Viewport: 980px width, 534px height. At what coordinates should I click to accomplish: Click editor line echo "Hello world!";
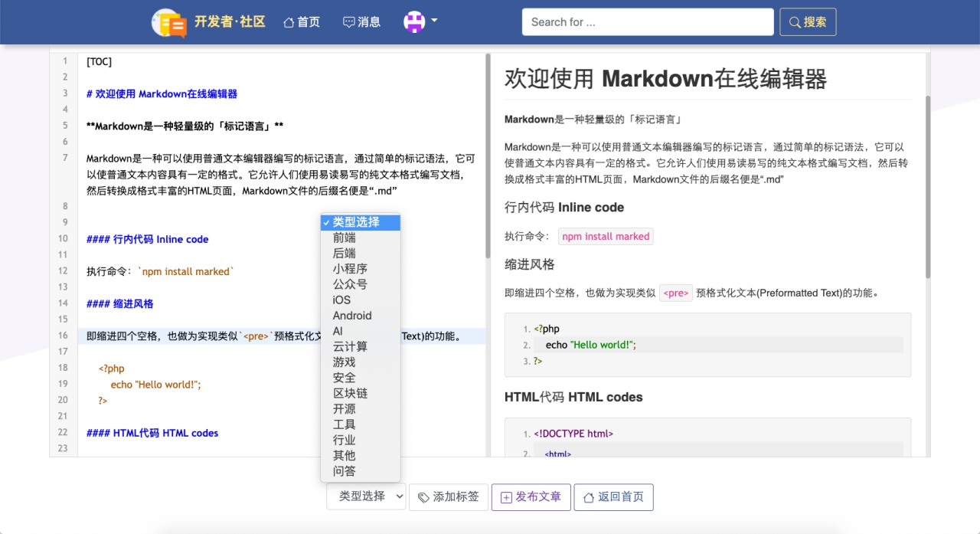tap(155, 385)
